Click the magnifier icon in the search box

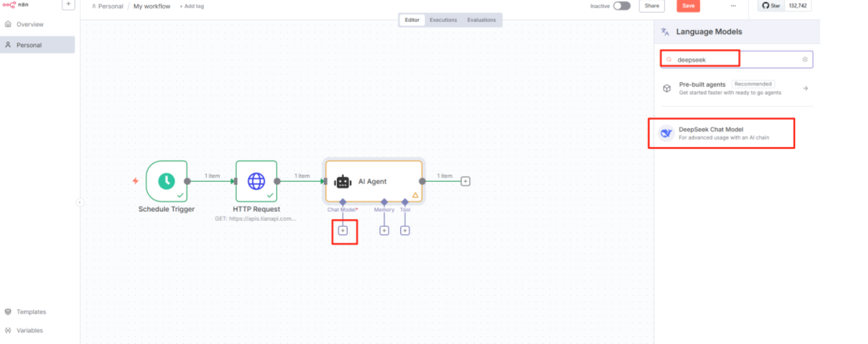(669, 59)
